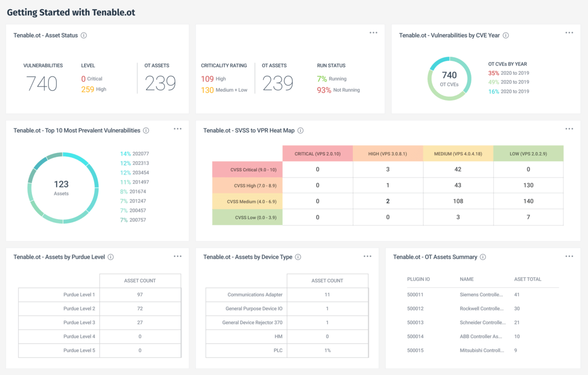Select the 12% 202313 legend entry

pyautogui.click(x=135, y=163)
